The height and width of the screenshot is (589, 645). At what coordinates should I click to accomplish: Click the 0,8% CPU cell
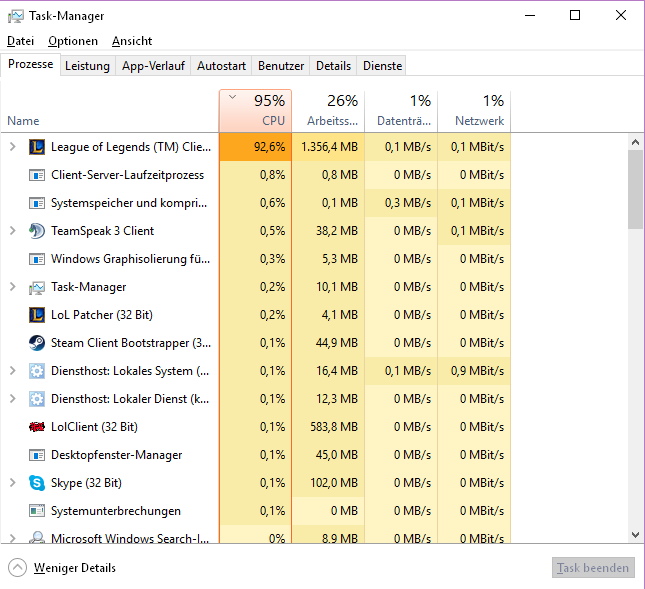[x=255, y=175]
